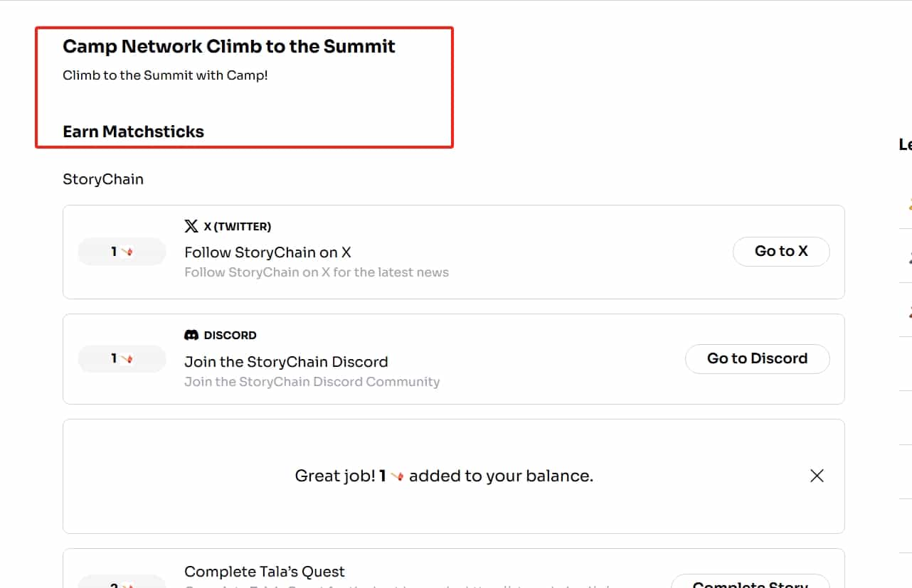Click the 1 matchstick reward badge for Discord
912x588 pixels.
pyautogui.click(x=122, y=359)
